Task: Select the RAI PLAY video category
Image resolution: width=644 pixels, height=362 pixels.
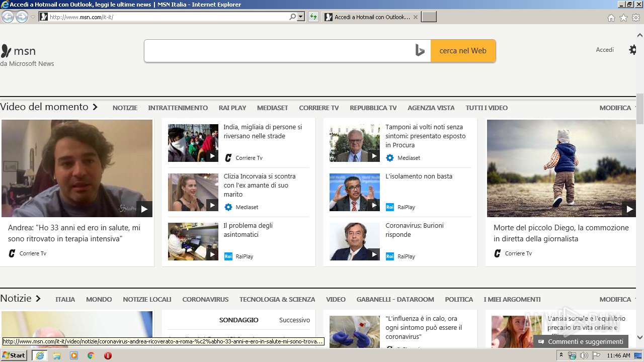Action: click(x=232, y=108)
